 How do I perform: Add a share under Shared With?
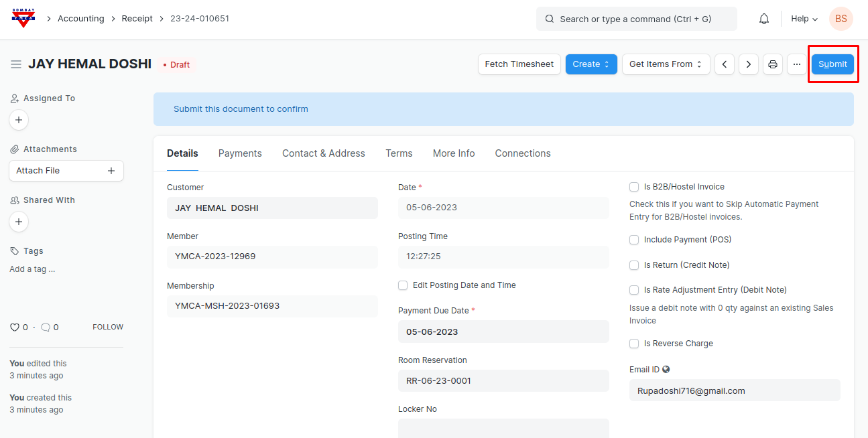tap(19, 222)
